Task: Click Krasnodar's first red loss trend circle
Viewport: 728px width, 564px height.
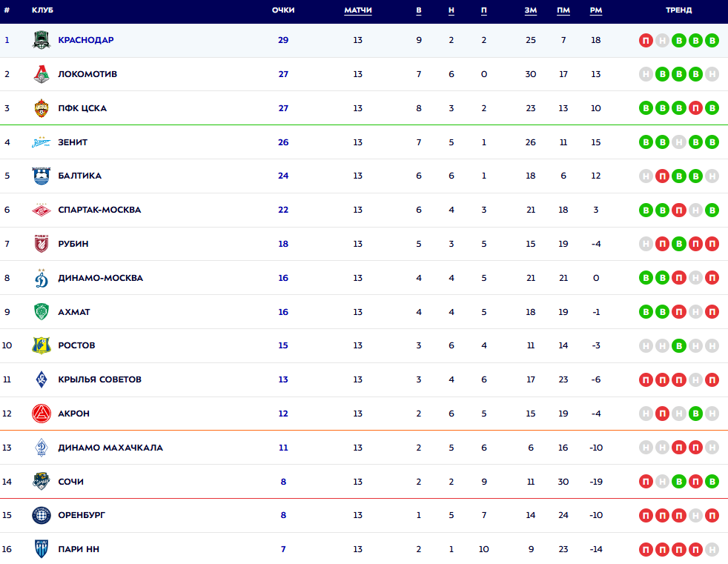Action: coord(646,41)
